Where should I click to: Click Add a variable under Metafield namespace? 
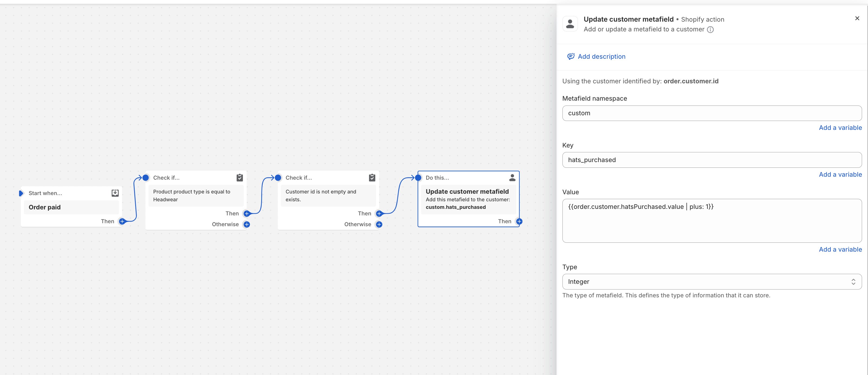[x=840, y=128]
